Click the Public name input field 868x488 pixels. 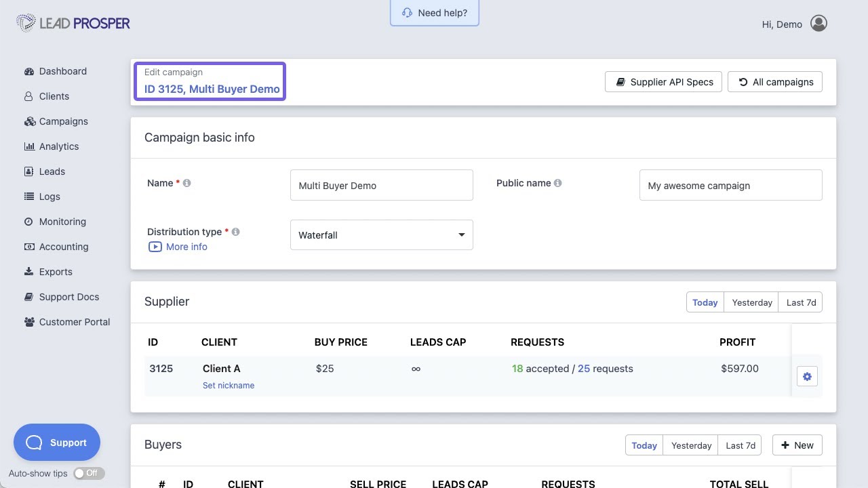(730, 186)
